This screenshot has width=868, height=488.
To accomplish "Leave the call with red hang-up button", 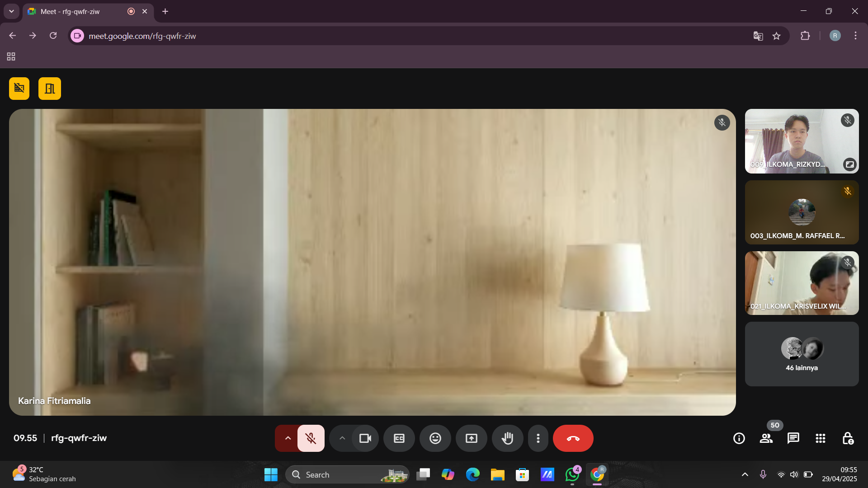I will coord(573,438).
